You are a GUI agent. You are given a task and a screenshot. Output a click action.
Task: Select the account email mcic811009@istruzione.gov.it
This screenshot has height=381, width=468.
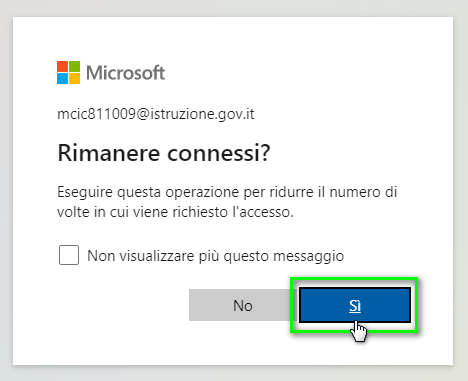[x=156, y=114]
